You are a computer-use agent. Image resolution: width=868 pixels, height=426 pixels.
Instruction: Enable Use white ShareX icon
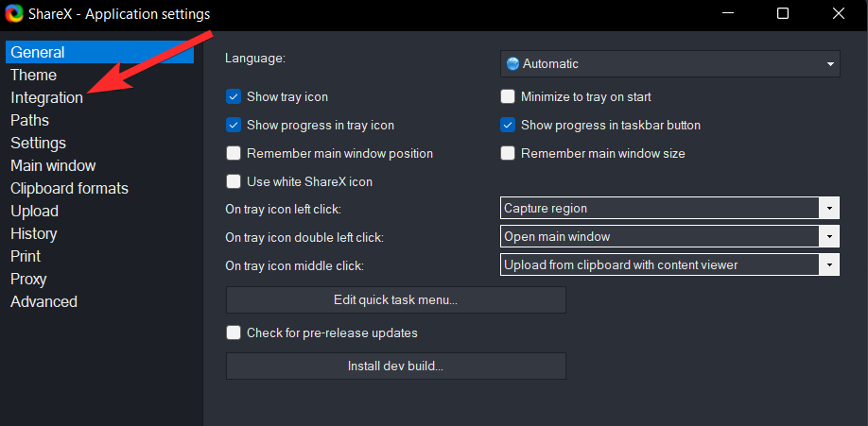pyautogui.click(x=234, y=181)
